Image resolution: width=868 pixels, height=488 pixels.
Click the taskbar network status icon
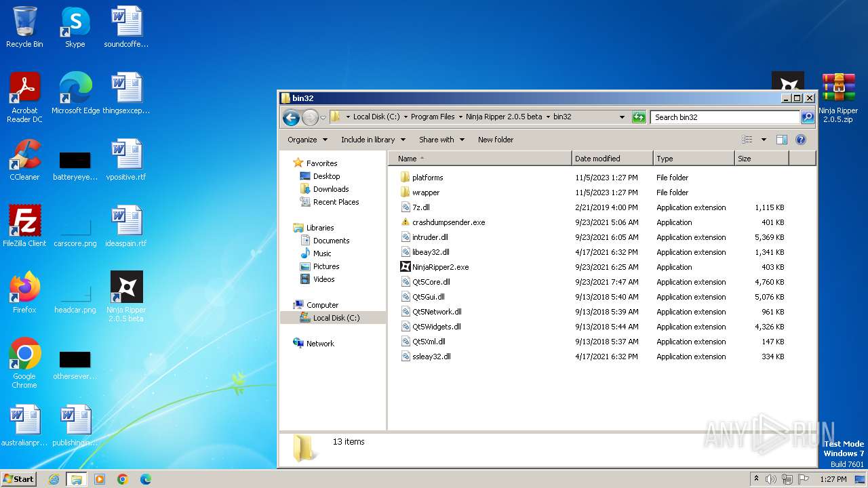(x=787, y=479)
